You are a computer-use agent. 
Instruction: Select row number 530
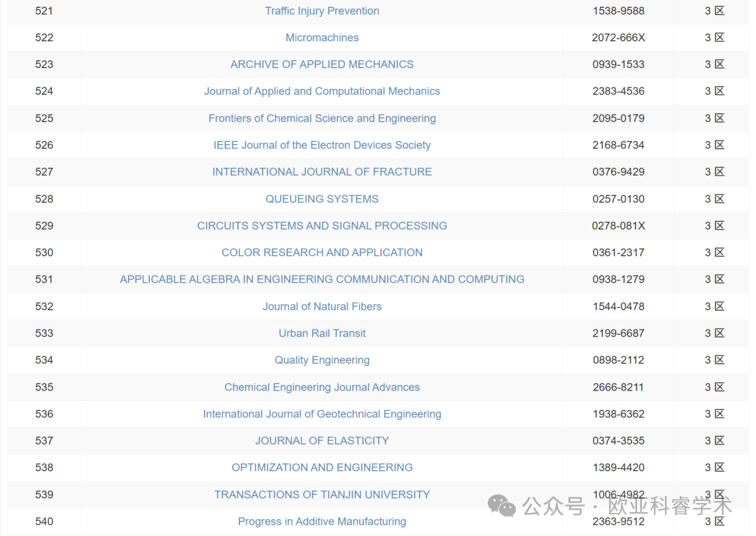pyautogui.click(x=44, y=253)
